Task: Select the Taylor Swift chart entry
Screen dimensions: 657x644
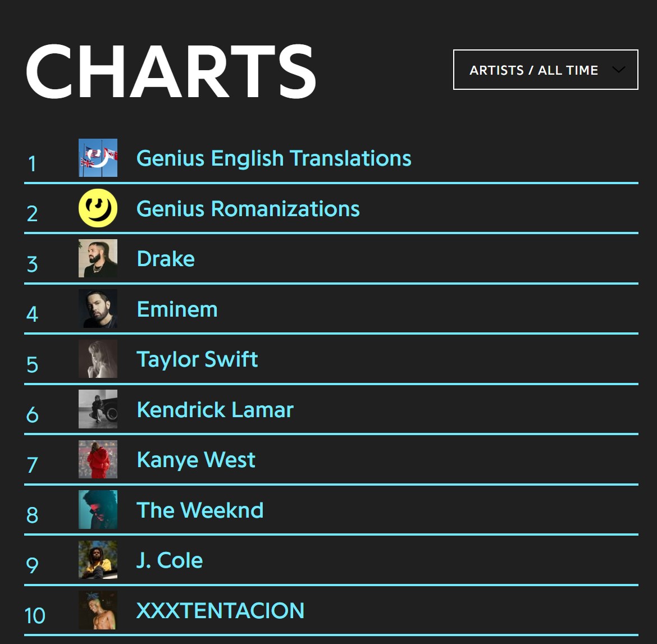Action: pos(197,359)
